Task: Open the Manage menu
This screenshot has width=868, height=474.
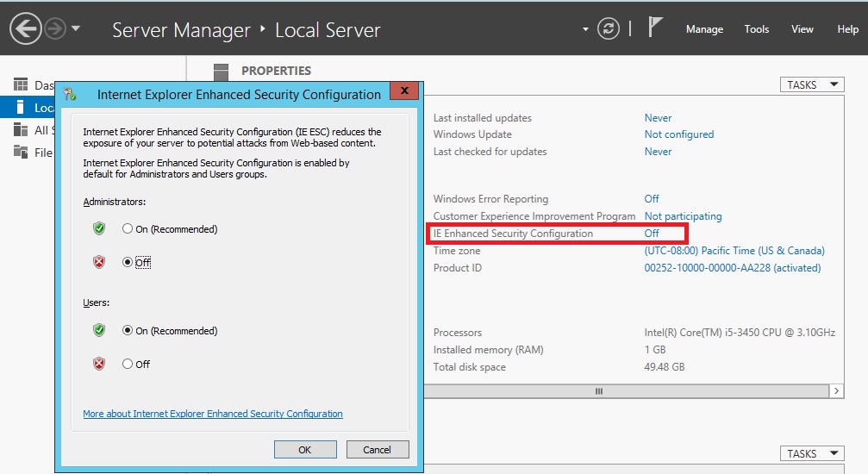Action: [x=704, y=29]
